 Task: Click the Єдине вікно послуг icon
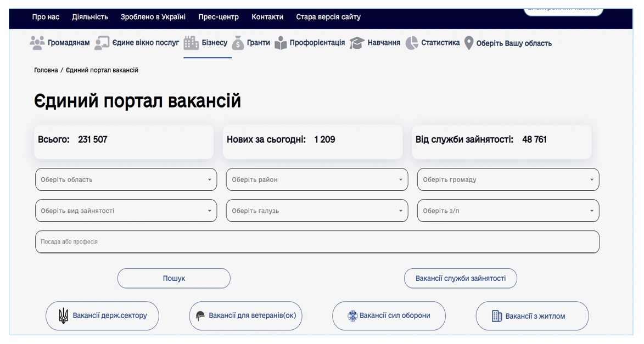pos(102,43)
